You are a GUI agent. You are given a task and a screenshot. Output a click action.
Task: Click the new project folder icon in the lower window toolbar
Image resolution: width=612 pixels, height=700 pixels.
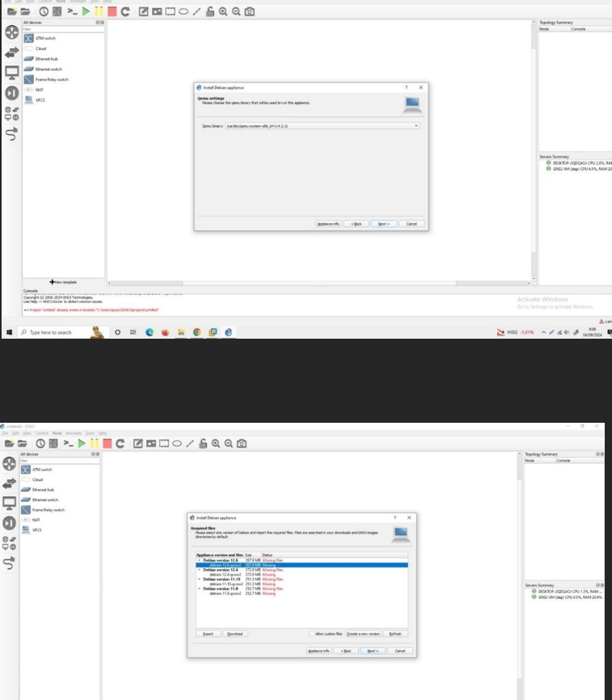tap(9, 443)
